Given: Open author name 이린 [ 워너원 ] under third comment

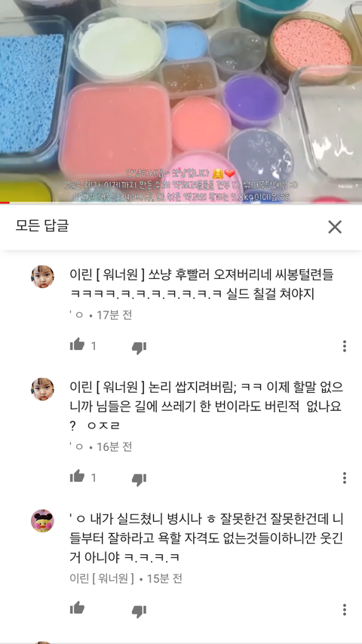Looking at the screenshot, I should click(x=102, y=578).
